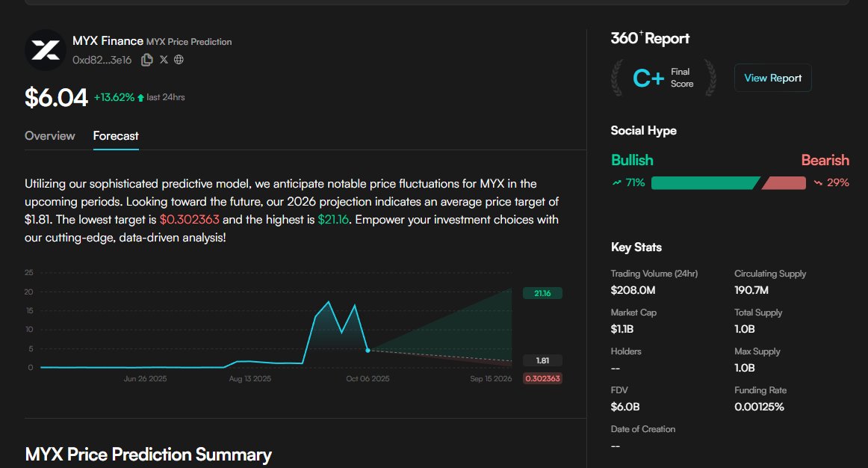Click the Oct 06 2025 chart axis date
The width and height of the screenshot is (868, 468).
[x=368, y=379]
